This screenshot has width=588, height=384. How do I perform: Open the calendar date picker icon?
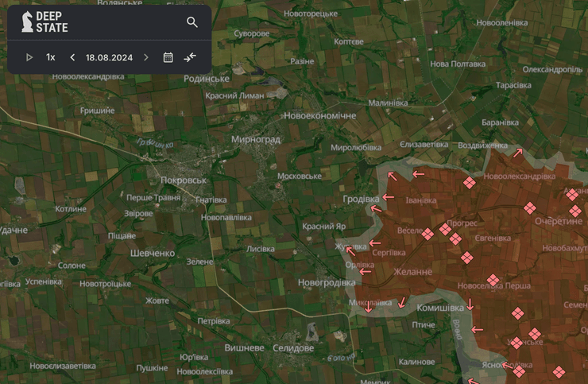coord(168,57)
